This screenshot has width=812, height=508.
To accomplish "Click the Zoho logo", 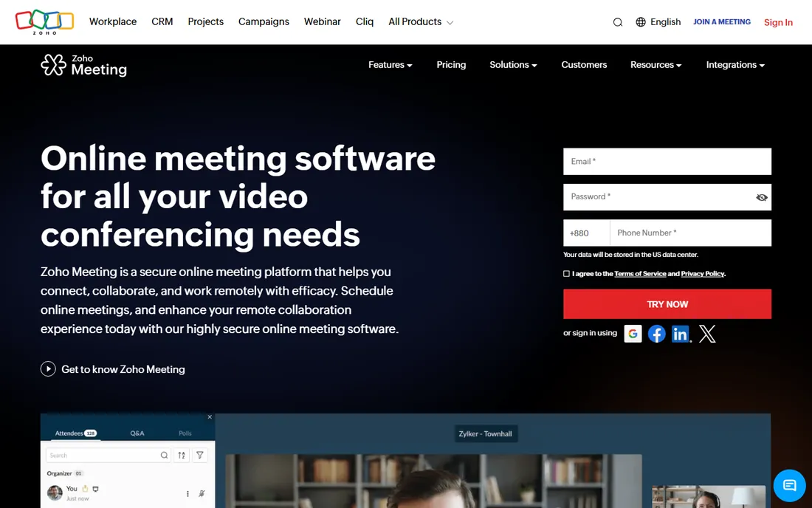I will (x=44, y=21).
